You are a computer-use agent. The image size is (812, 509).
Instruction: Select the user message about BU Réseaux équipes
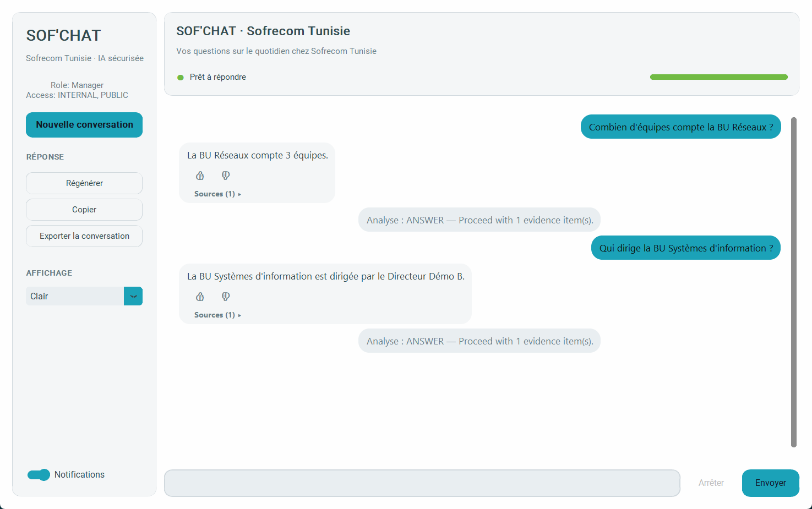pyautogui.click(x=681, y=127)
